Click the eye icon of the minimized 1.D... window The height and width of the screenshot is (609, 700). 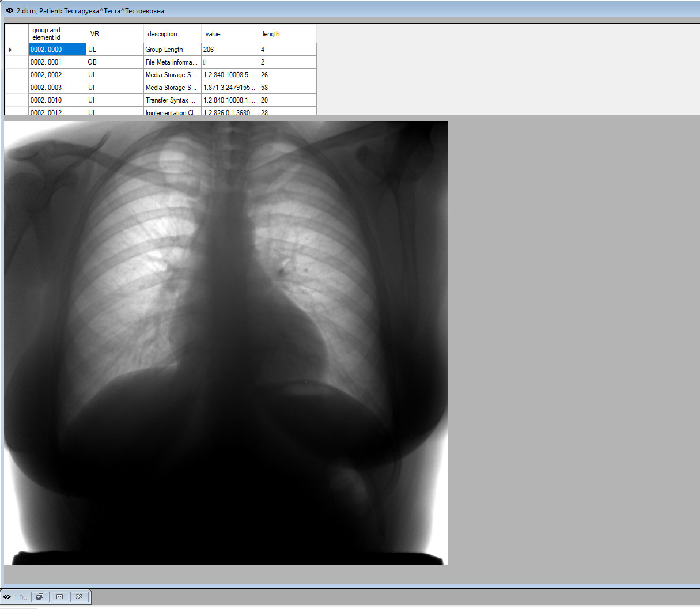click(x=7, y=597)
